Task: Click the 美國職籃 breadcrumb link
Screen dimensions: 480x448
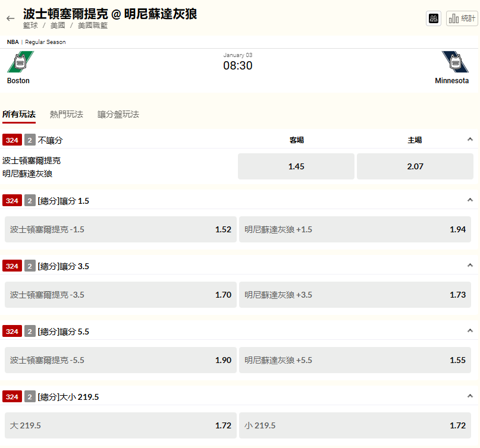Action: click(93, 26)
